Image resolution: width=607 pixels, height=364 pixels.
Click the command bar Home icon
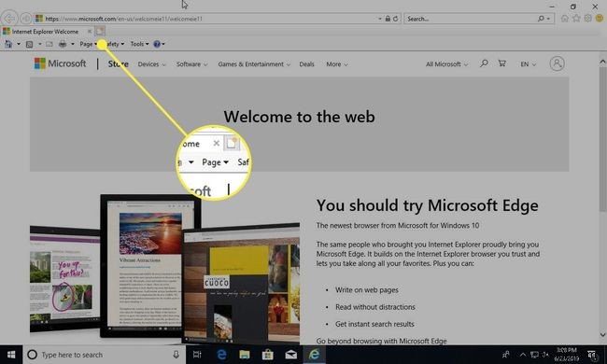point(8,44)
